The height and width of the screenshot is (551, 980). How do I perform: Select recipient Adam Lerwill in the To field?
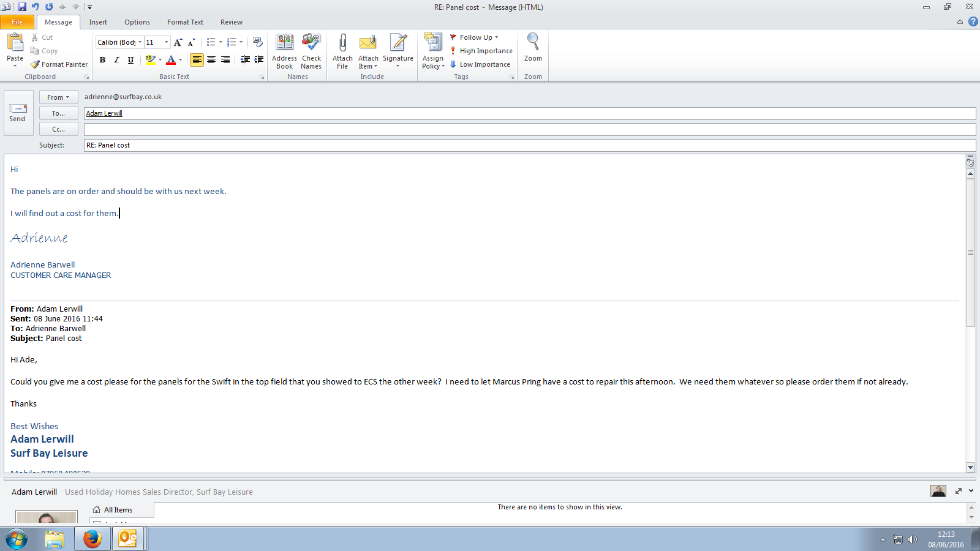pos(104,113)
